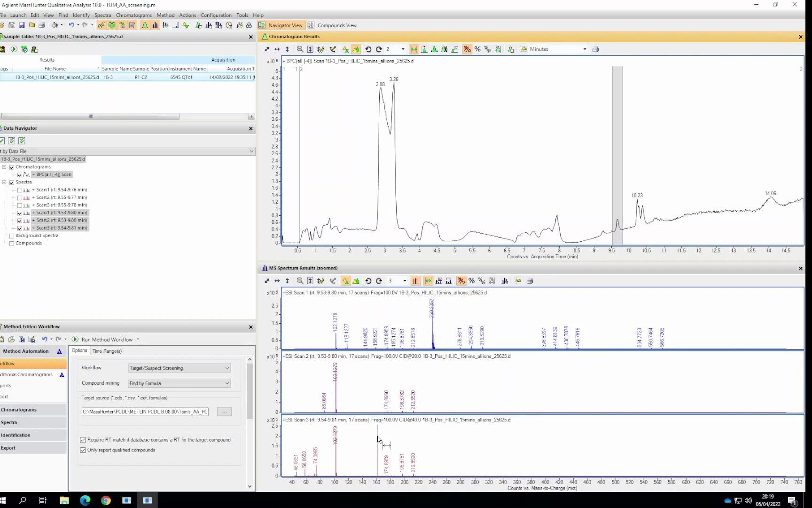
Task: Toggle Chromatograms checkbox in Data Navigator
Action: [12, 167]
